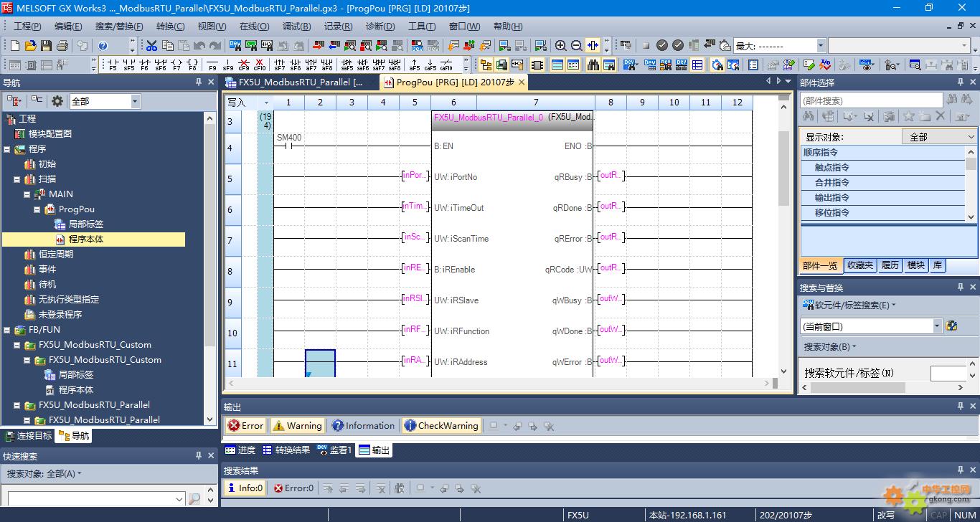
Task: Open the 转换(C) menu
Action: click(x=170, y=27)
